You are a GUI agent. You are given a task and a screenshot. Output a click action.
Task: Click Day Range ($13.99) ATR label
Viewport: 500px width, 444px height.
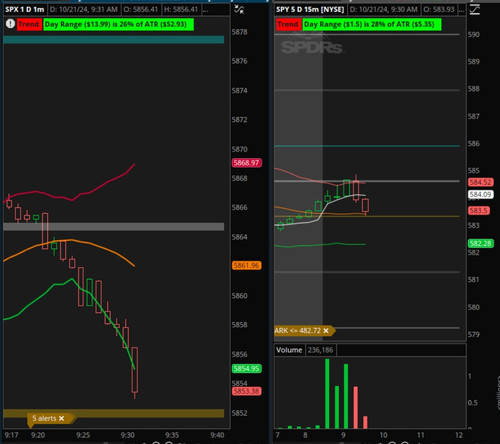118,24
